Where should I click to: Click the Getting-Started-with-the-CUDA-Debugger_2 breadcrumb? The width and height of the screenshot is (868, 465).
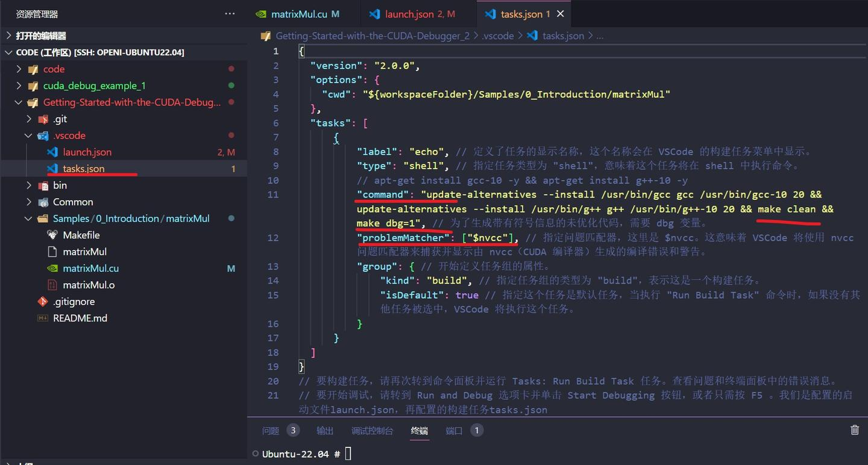(372, 36)
